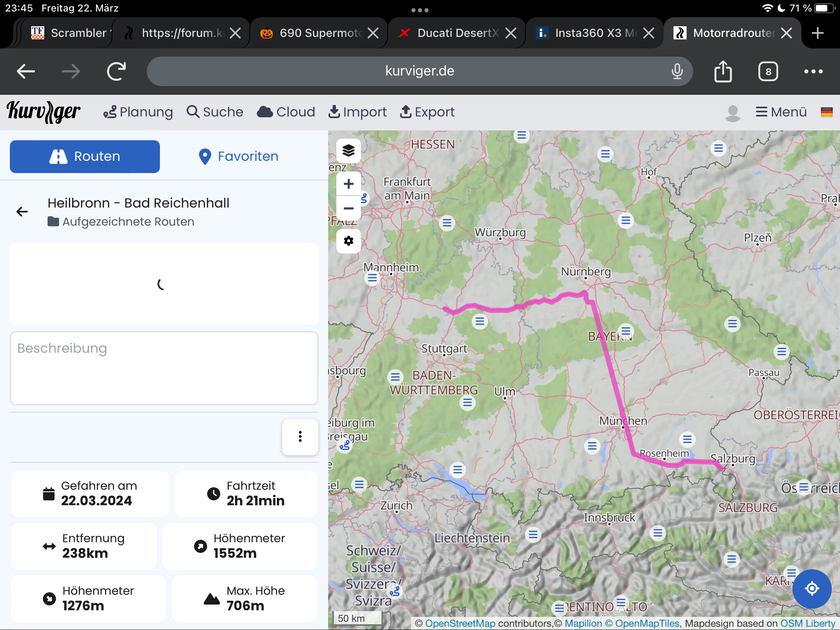840x630 pixels.
Task: Open map settings gear
Action: point(348,241)
